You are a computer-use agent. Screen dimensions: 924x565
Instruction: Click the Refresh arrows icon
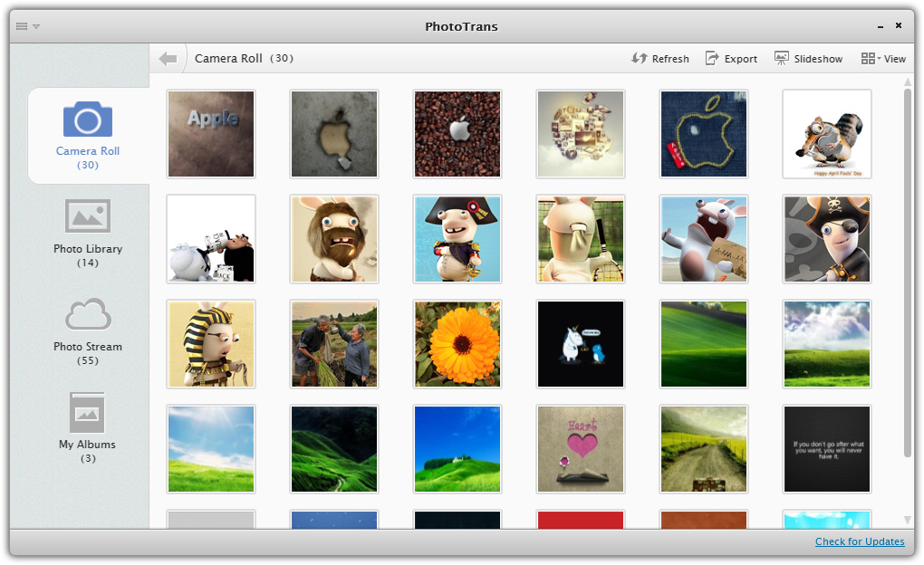(x=639, y=58)
